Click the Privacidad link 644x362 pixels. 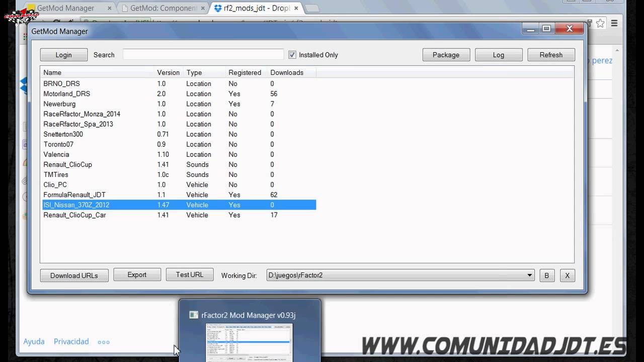[71, 341]
